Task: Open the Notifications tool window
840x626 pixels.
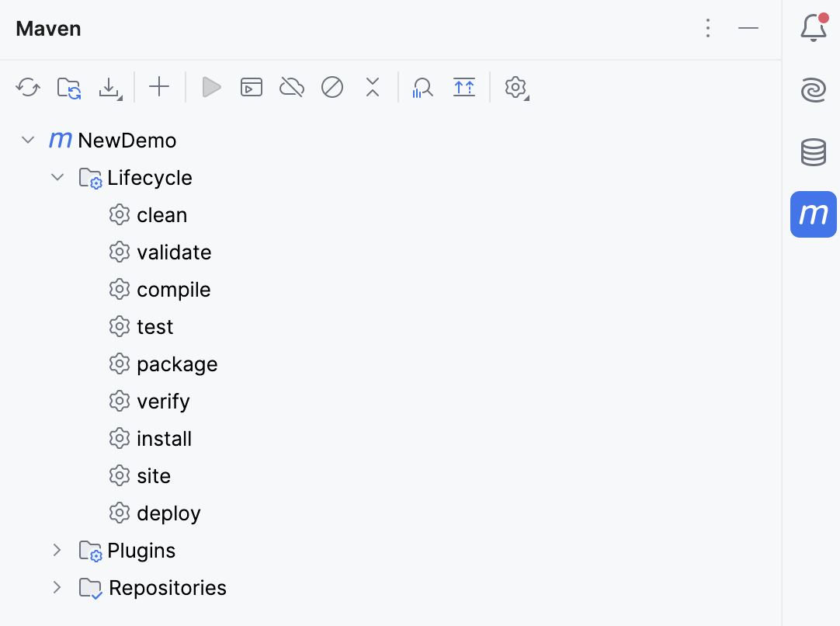Action: [x=813, y=29]
